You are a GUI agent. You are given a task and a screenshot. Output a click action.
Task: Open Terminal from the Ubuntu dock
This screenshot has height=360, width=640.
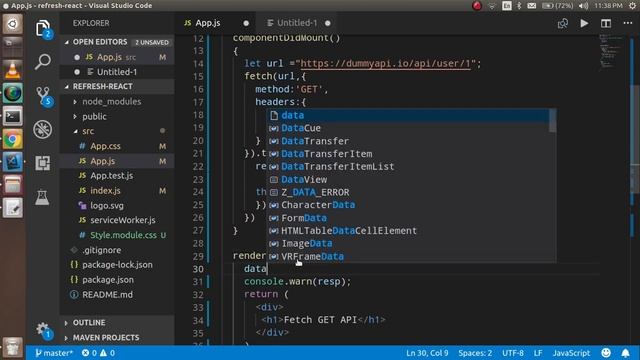13,116
